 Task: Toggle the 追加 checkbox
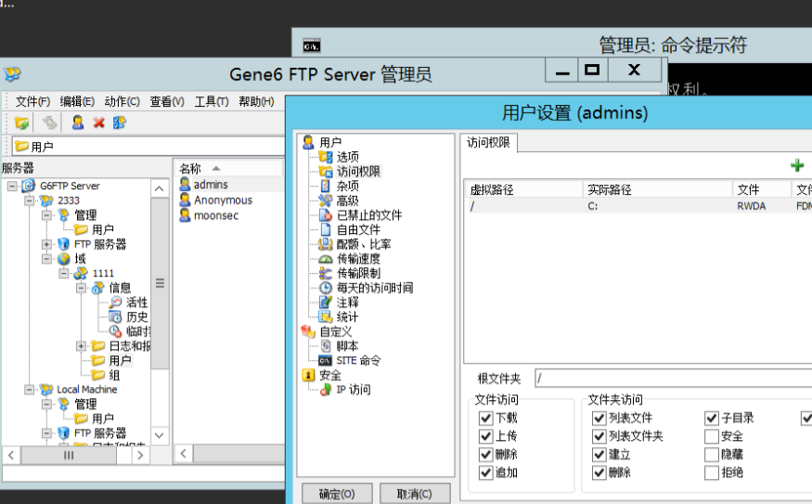coord(485,472)
